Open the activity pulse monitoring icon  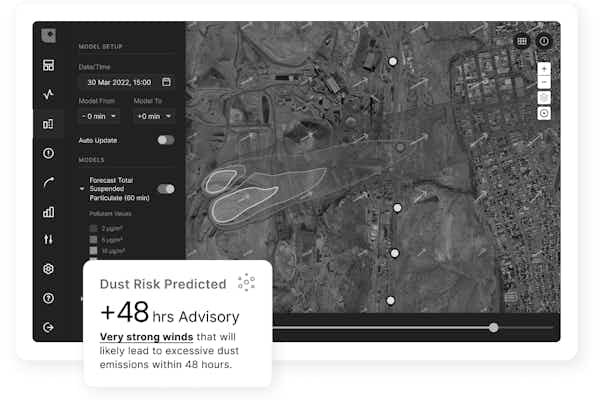[48, 95]
